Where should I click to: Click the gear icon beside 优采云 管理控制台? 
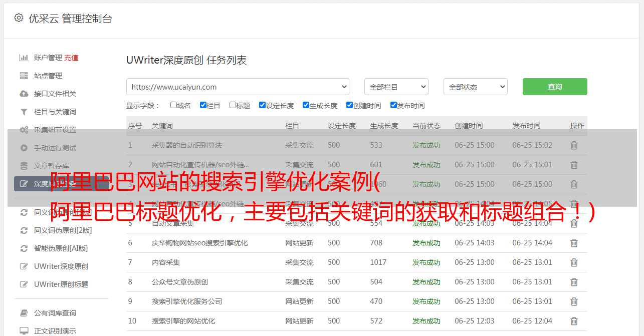pos(19,18)
